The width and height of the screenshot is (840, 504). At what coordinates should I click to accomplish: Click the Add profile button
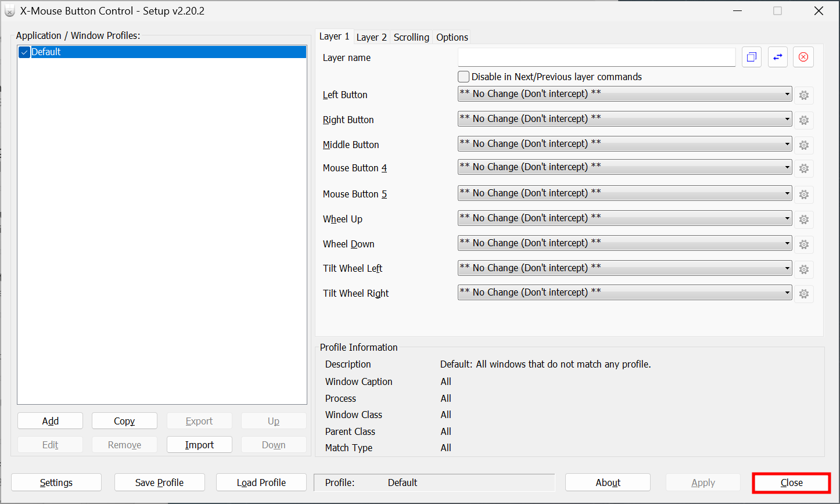pyautogui.click(x=51, y=421)
